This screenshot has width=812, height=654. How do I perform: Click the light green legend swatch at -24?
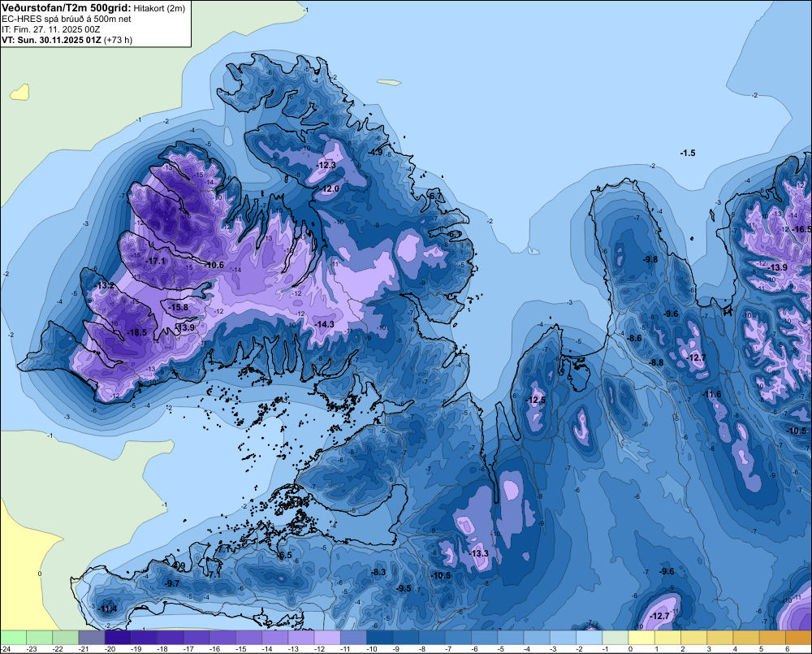(13, 637)
